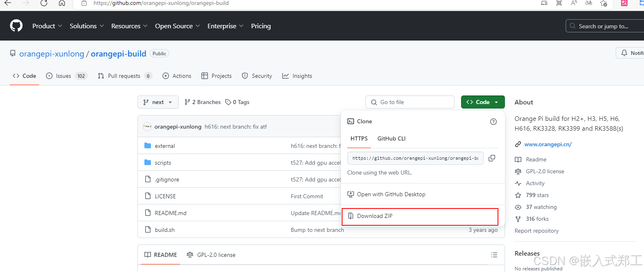This screenshot has width=644, height=272.
Task: Expand the Enterprise menu
Action: [225, 26]
